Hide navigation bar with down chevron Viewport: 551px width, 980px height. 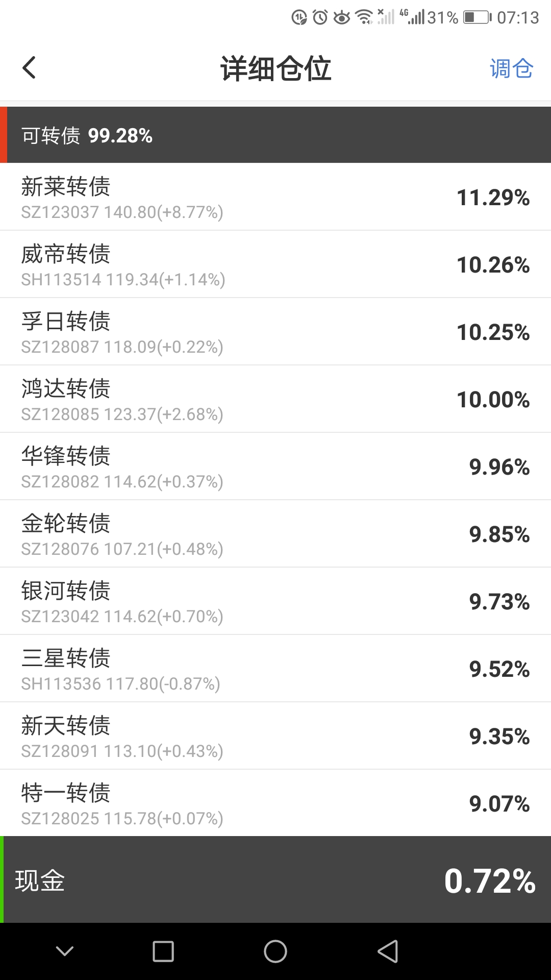(x=65, y=951)
